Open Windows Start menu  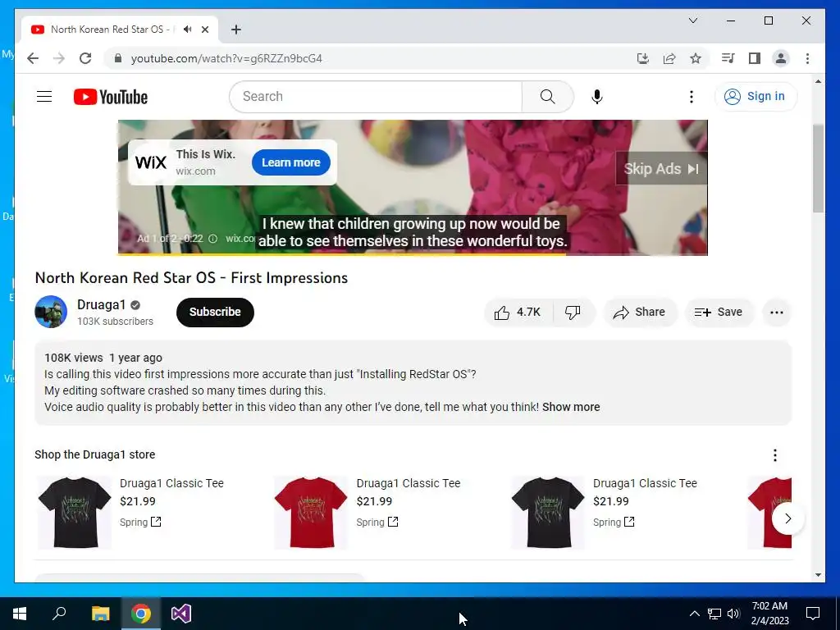pos(20,614)
